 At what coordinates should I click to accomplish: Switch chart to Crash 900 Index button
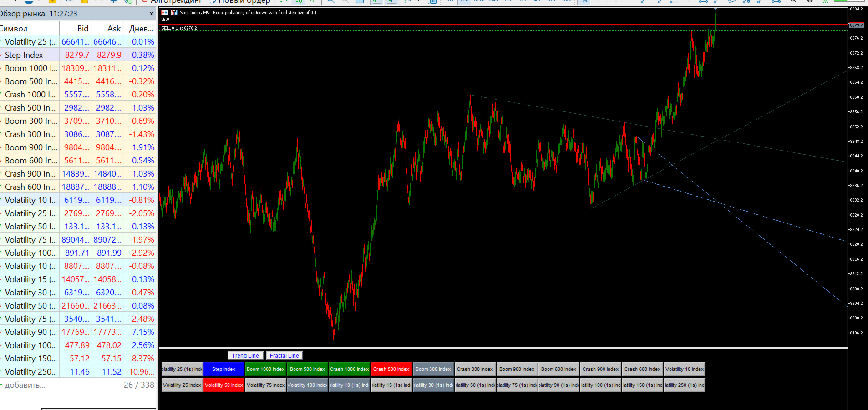coord(600,369)
